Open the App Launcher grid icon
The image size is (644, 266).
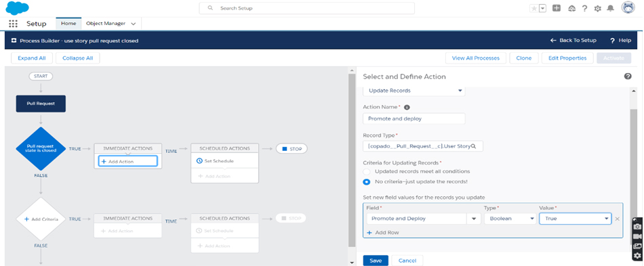click(x=13, y=24)
